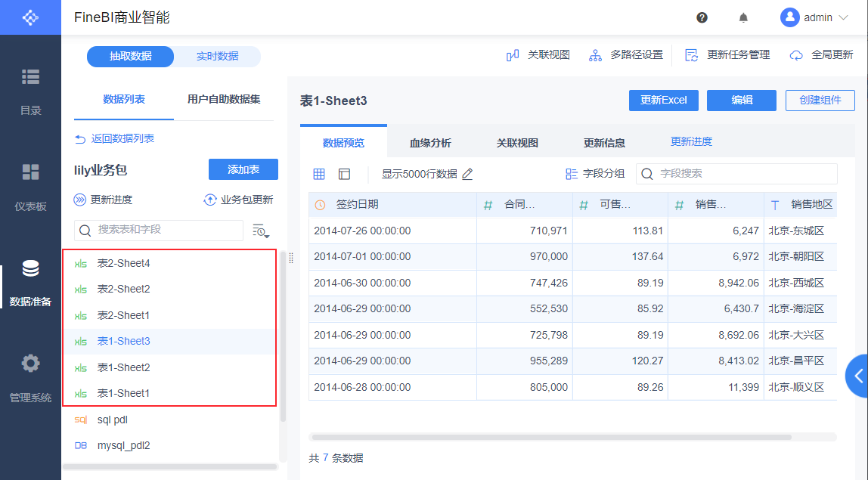Click the FineBI logo icon
Image resolution: width=868 pixels, height=480 pixels.
click(x=30, y=17)
